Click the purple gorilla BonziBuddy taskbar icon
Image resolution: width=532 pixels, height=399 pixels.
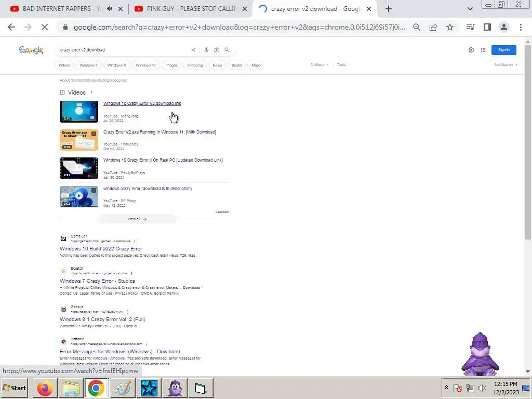pyautogui.click(x=175, y=388)
